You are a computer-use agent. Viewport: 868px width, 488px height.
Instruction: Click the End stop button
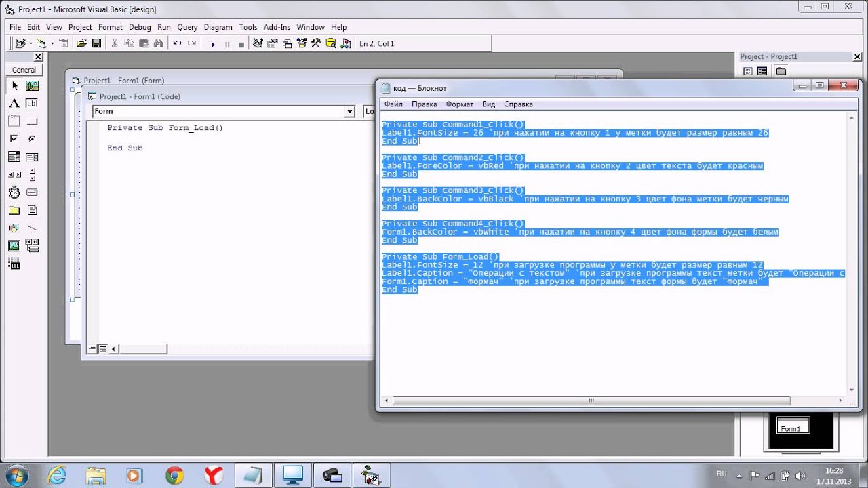coord(241,43)
